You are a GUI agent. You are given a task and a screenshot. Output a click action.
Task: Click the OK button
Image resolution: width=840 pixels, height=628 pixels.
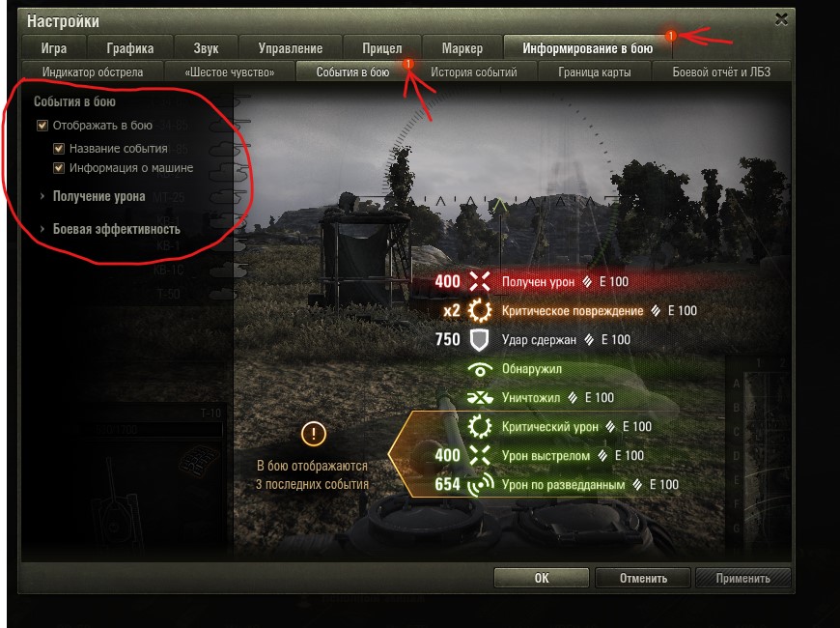[541, 578]
